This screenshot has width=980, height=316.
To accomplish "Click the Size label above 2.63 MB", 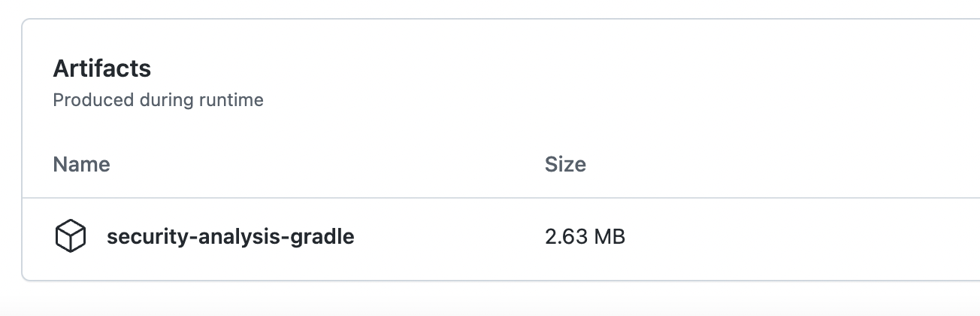I will coord(565,164).
